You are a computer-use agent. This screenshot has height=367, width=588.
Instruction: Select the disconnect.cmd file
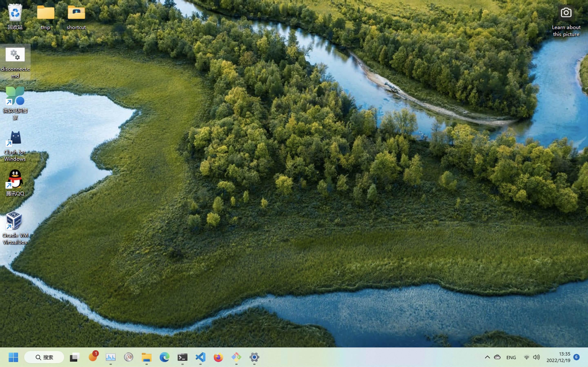(15, 55)
